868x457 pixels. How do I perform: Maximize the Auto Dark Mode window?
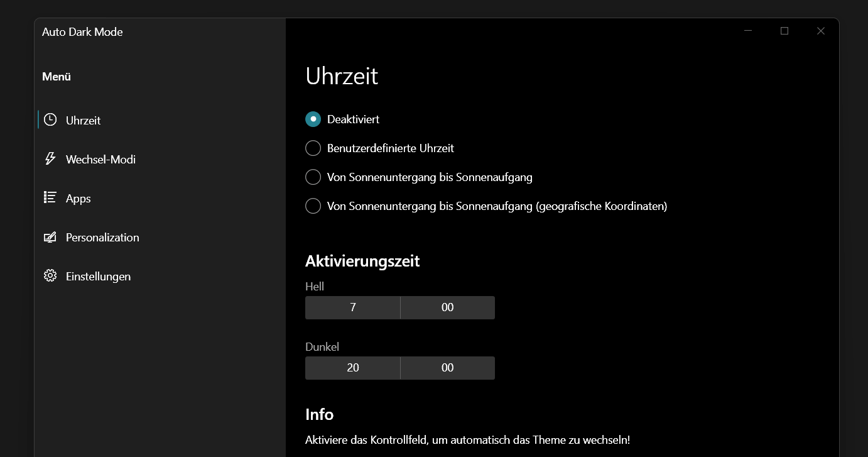[784, 31]
